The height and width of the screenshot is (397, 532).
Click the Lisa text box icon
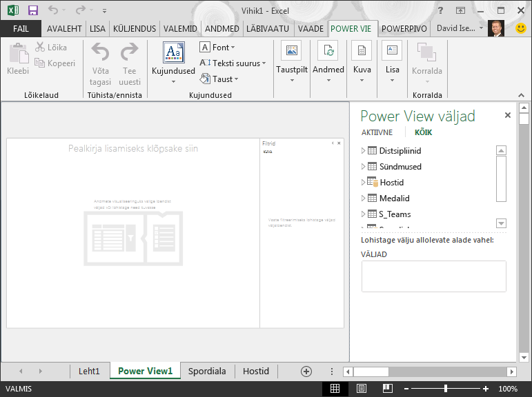tap(392, 50)
